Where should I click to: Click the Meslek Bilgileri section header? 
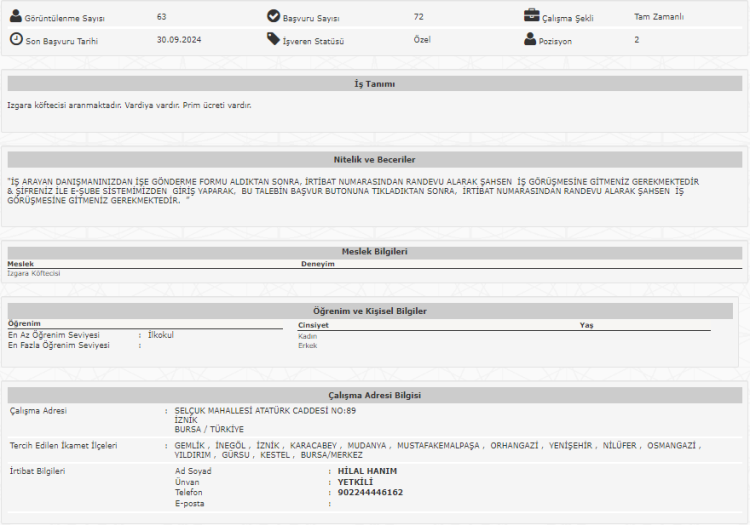(x=374, y=252)
